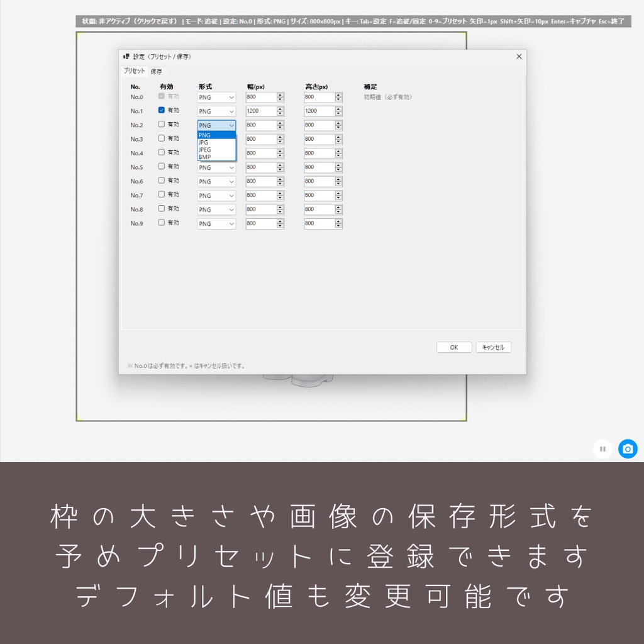The image size is (644, 644).
Task: Open the No.7 format dropdown
Action: (x=216, y=196)
